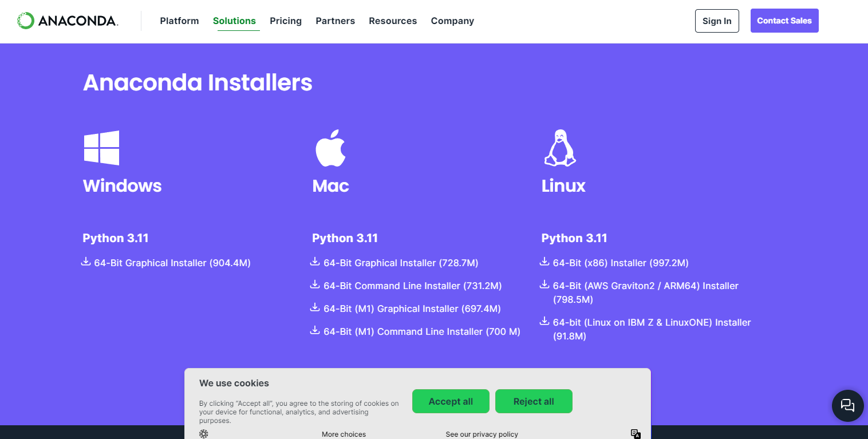The image size is (868, 439).
Task: Open the Partners menu
Action: tap(335, 21)
